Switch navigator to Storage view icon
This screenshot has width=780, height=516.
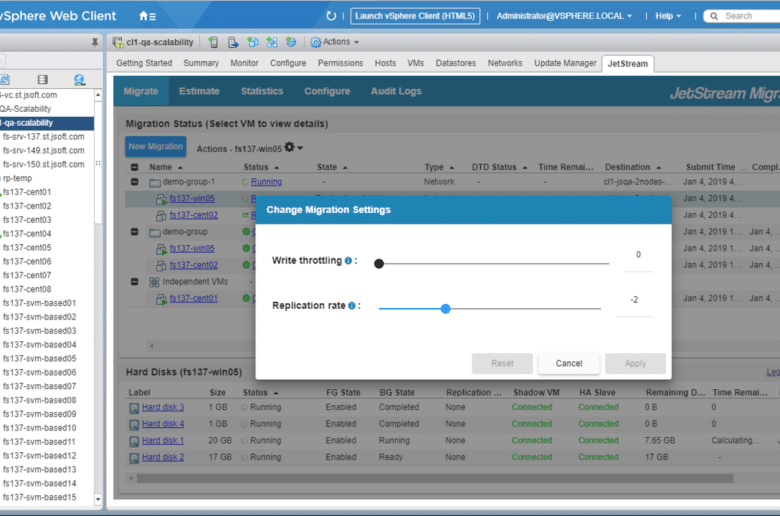point(43,80)
